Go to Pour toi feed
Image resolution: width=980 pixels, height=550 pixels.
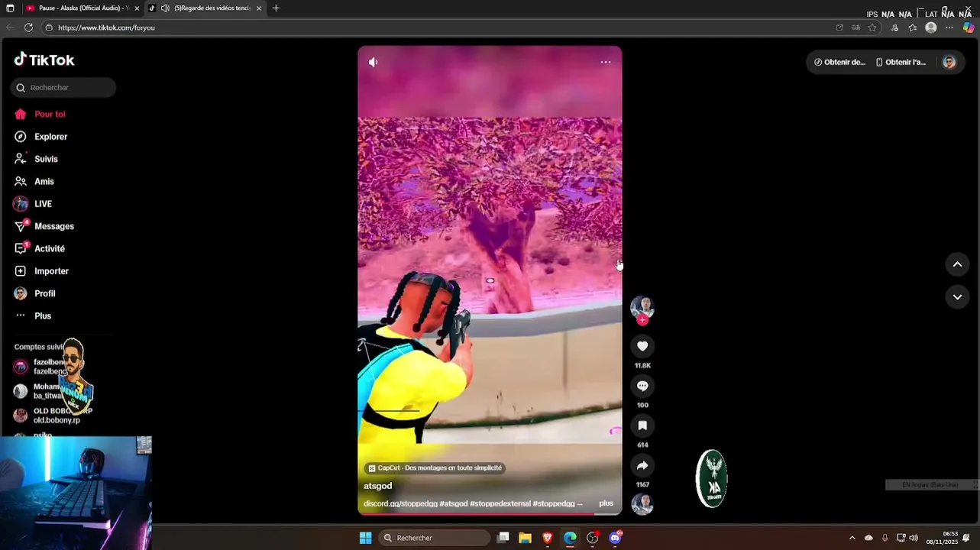click(x=40, y=115)
